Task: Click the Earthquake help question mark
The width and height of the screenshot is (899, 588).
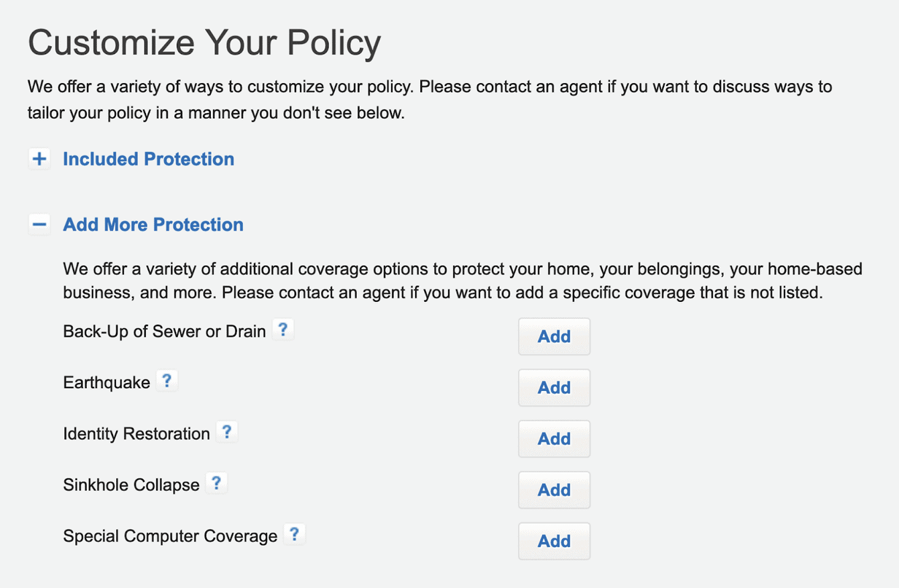Action: coord(167,381)
